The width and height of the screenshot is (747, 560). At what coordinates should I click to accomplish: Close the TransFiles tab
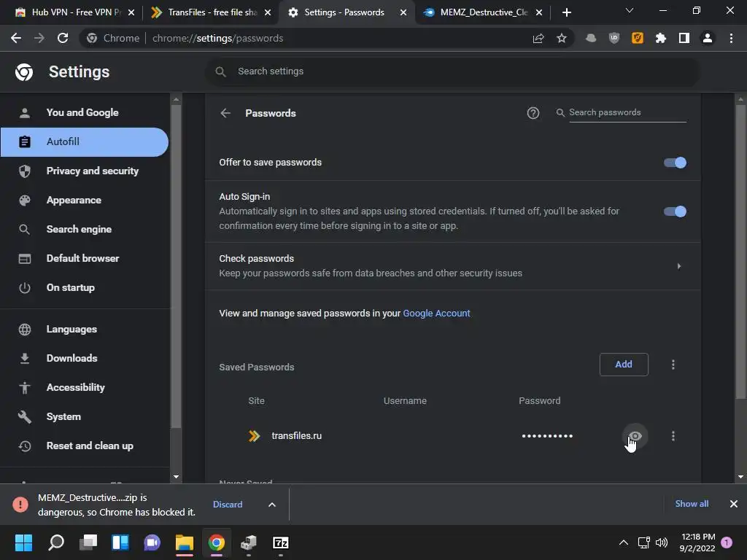pos(268,12)
